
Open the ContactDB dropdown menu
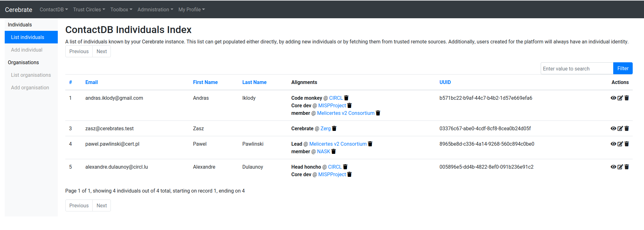point(54,9)
